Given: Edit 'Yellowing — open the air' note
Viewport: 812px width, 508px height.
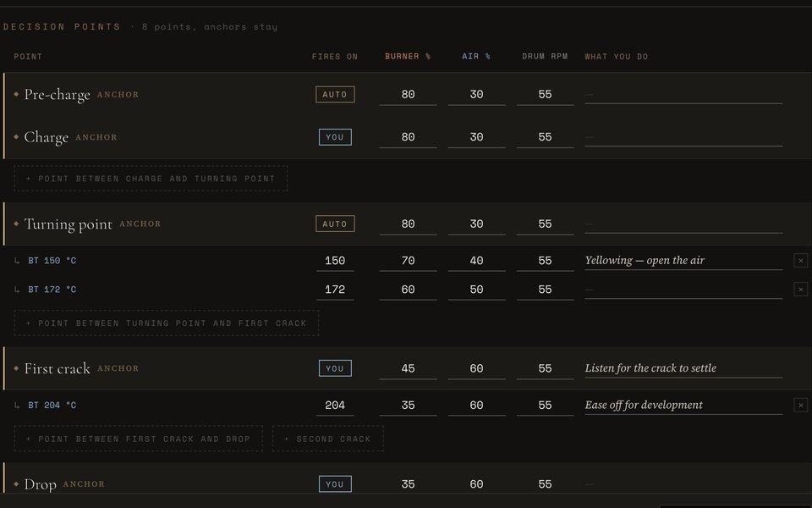Looking at the screenshot, I should pyautogui.click(x=683, y=261).
